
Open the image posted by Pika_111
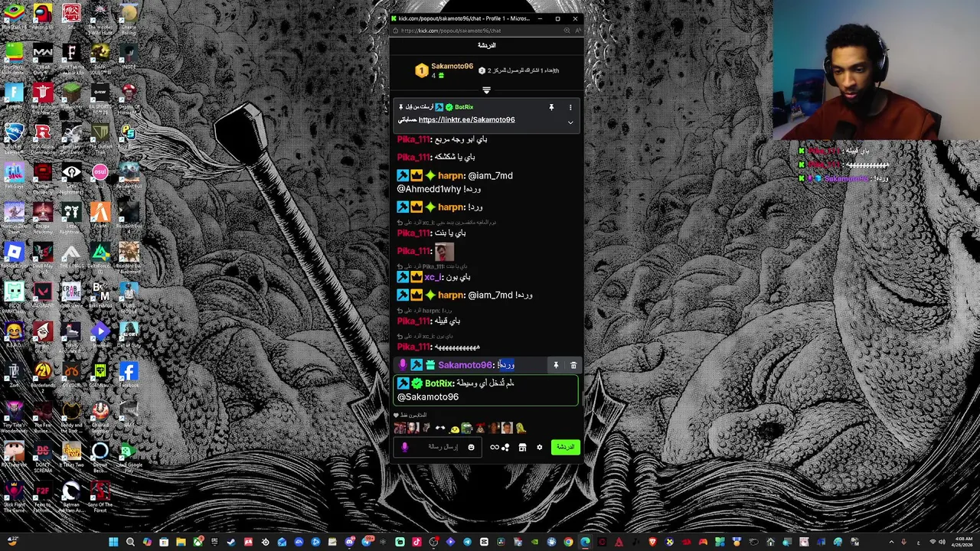[445, 251]
